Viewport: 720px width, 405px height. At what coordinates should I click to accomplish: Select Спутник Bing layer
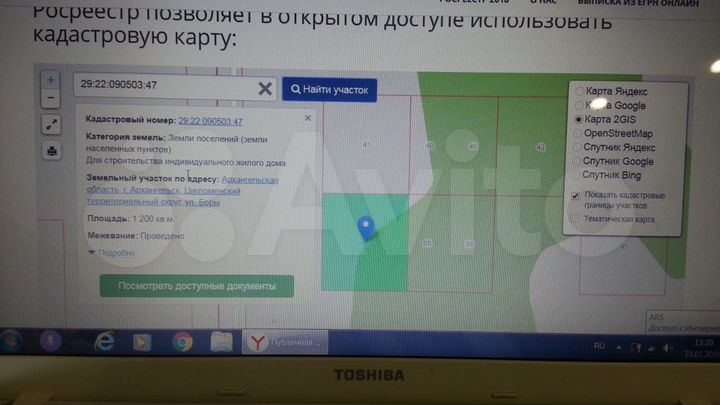point(607,175)
